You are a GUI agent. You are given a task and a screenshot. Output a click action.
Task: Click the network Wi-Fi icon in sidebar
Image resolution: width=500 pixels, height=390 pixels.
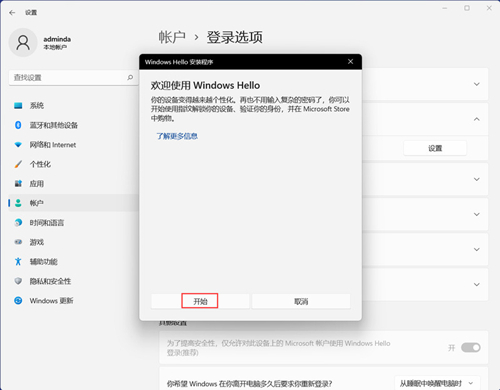tap(18, 145)
